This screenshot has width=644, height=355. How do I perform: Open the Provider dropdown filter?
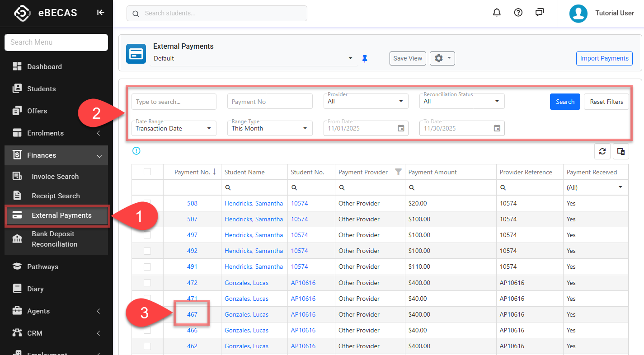366,102
